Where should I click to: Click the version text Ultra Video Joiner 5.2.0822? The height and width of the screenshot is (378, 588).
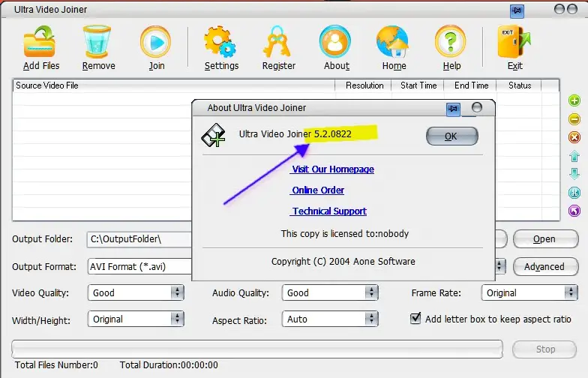295,133
